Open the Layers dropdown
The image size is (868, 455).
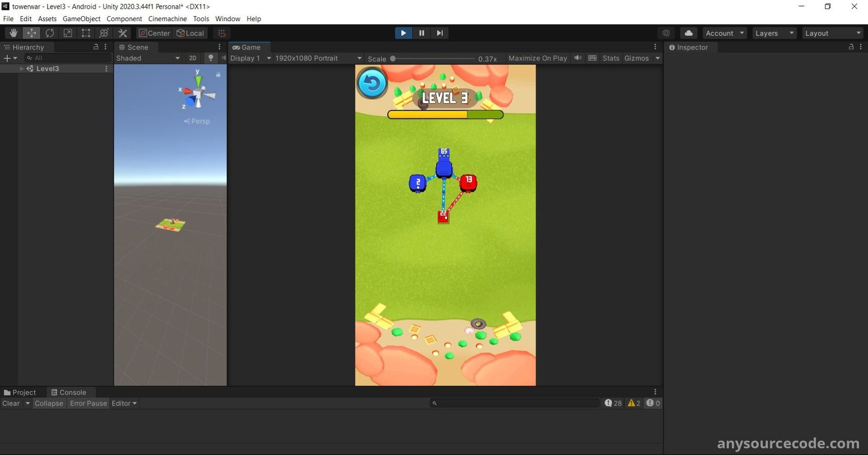(774, 33)
